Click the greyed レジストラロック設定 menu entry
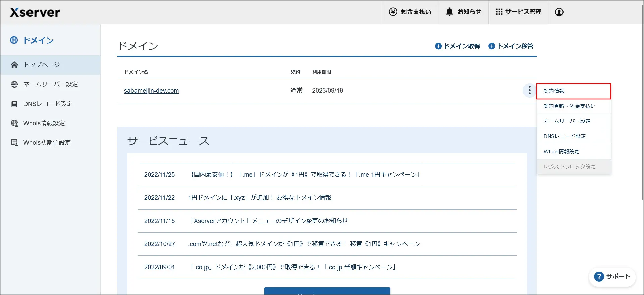Image resolution: width=644 pixels, height=295 pixels. click(574, 167)
